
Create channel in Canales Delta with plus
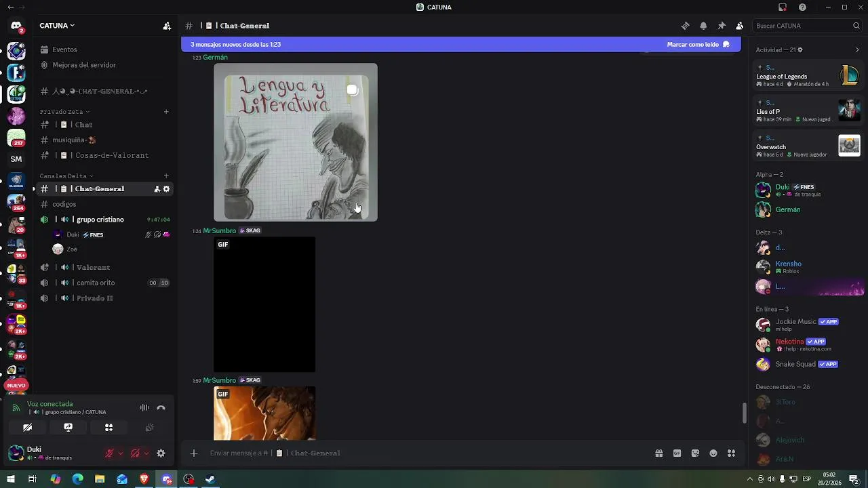coord(166,176)
